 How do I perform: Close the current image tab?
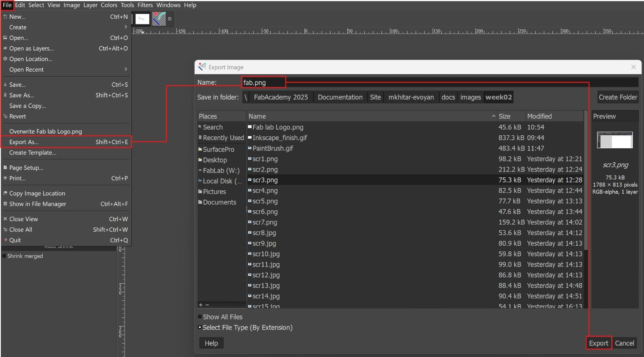point(170,19)
